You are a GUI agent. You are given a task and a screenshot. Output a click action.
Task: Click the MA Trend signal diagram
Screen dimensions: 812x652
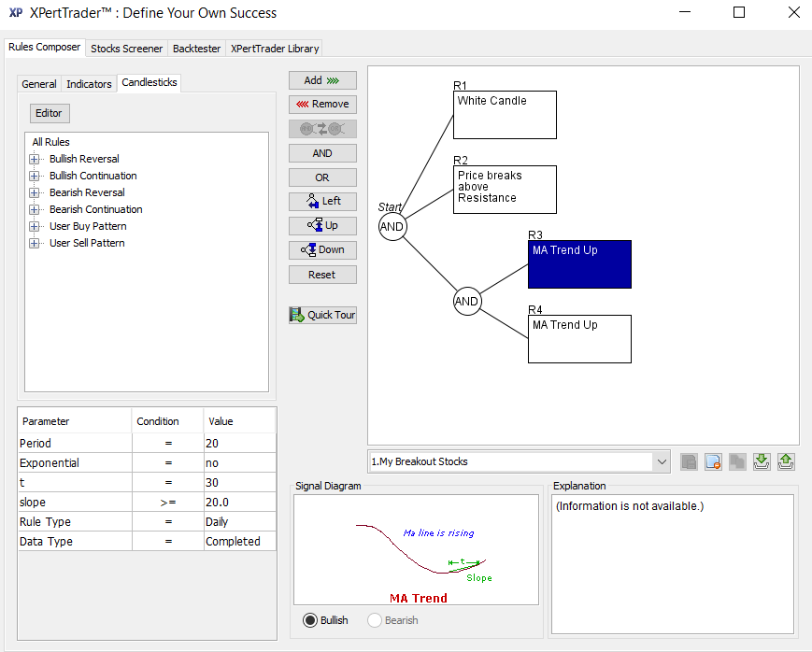pyautogui.click(x=417, y=550)
